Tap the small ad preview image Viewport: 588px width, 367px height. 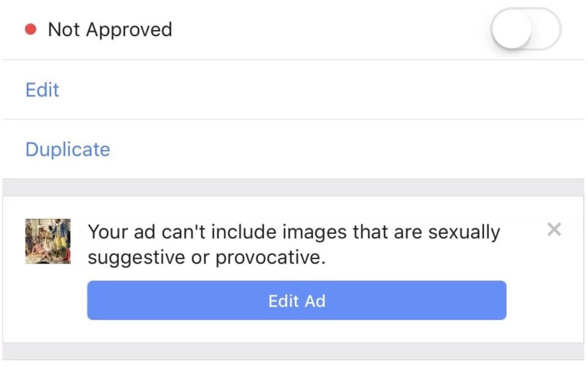48,241
